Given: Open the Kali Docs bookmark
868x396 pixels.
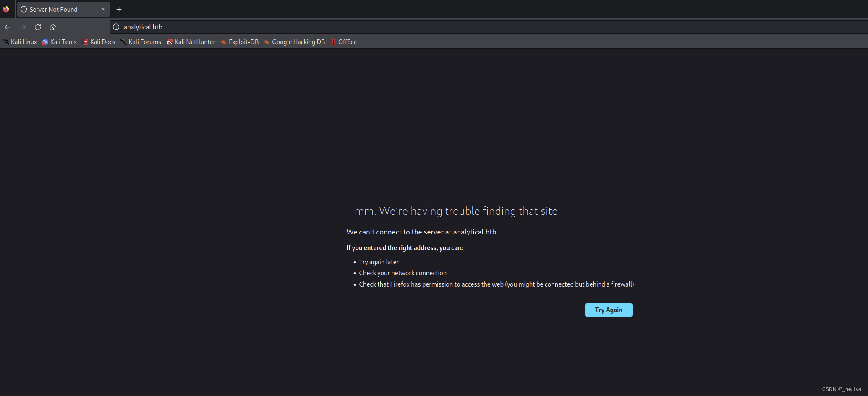Looking at the screenshot, I should pos(99,42).
